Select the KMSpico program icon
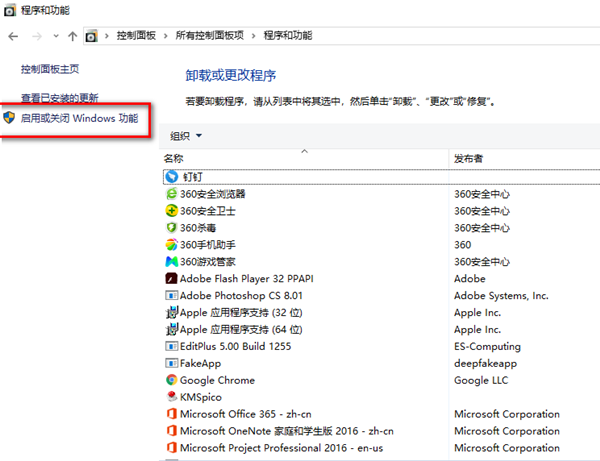The width and height of the screenshot is (600, 461). tap(171, 397)
